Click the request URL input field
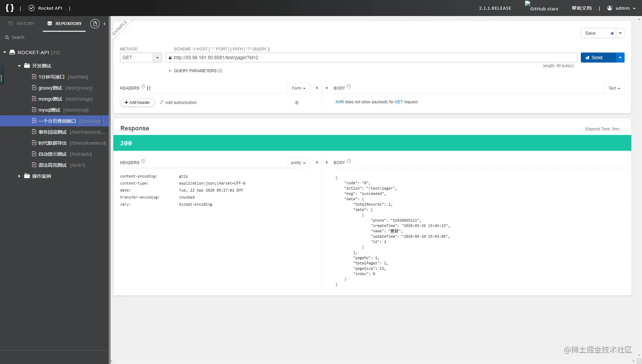 pyautogui.click(x=372, y=58)
